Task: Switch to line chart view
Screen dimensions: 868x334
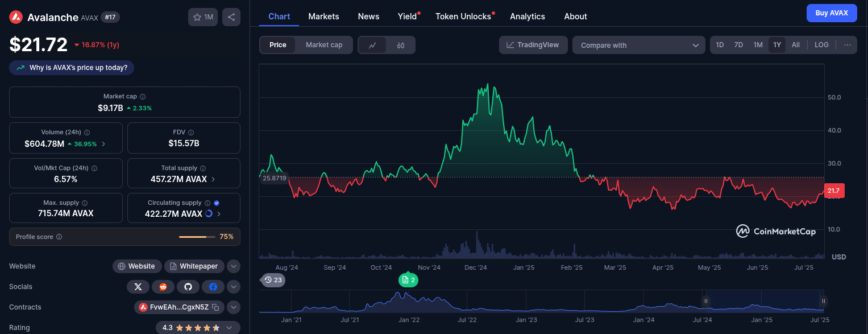Action: click(373, 45)
